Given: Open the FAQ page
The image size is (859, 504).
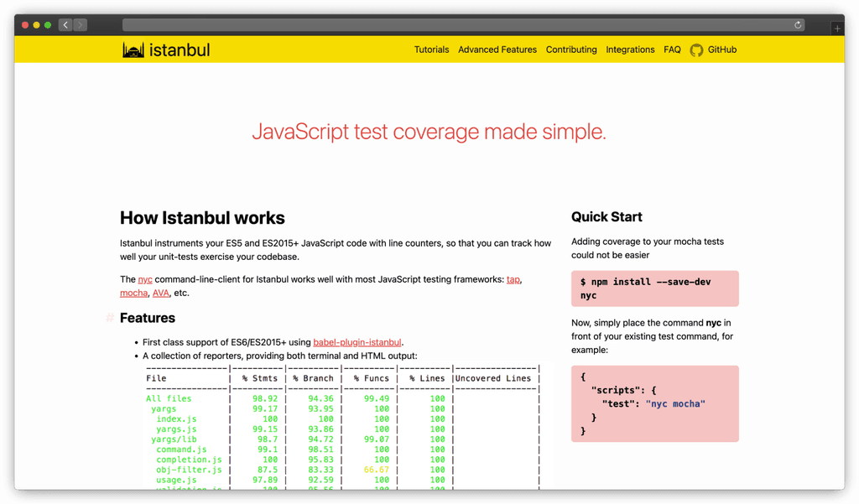Looking at the screenshot, I should coord(672,49).
